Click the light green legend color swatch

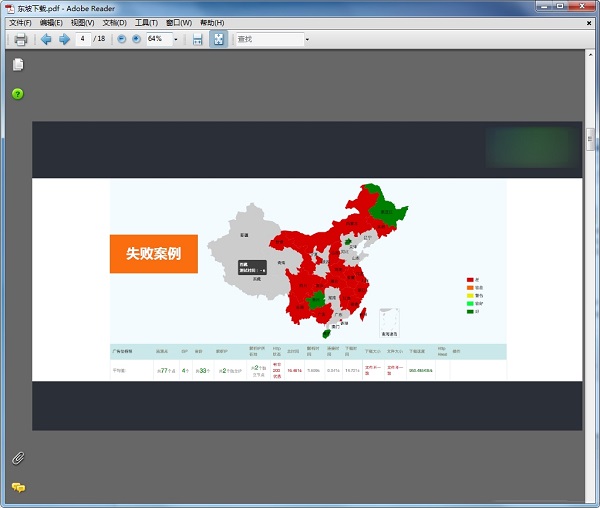tap(470, 304)
